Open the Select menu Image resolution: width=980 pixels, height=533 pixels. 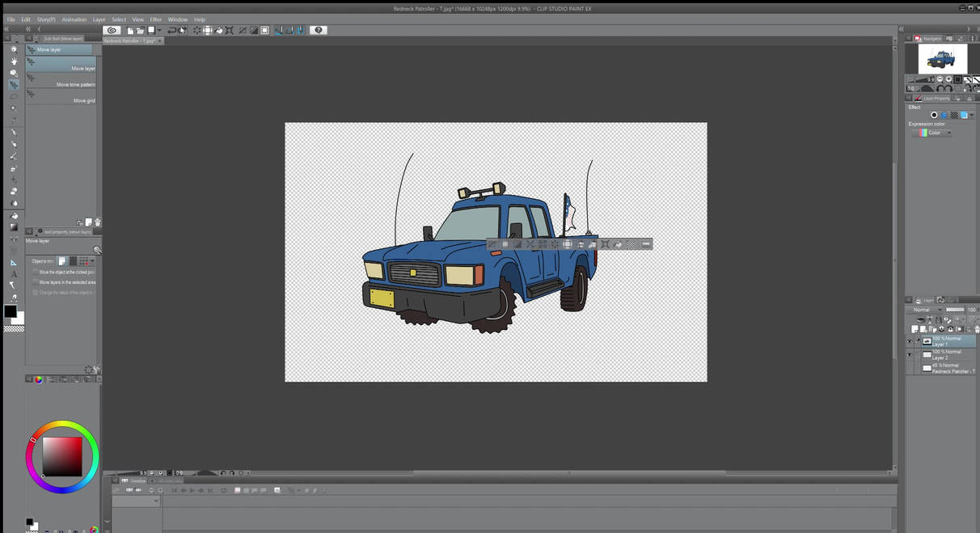[x=119, y=19]
